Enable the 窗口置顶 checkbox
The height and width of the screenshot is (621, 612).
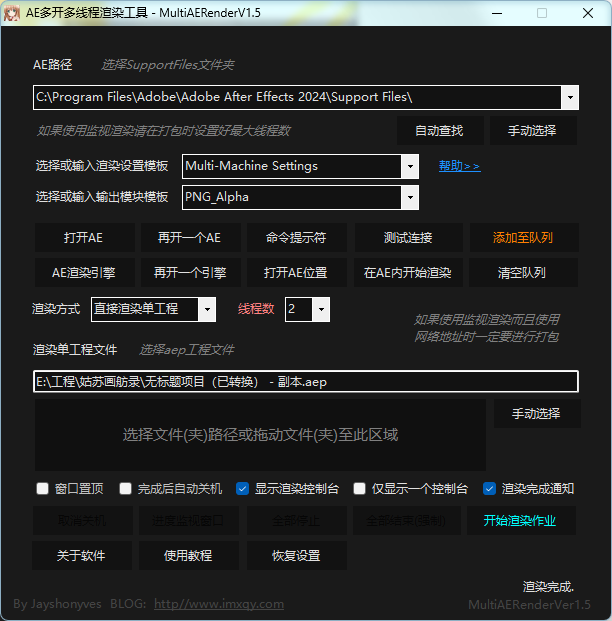point(42,489)
